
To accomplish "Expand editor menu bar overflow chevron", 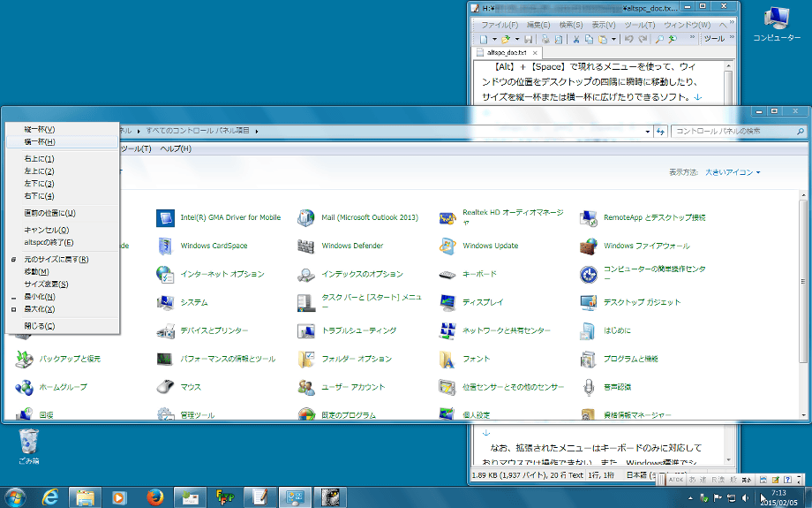I will 731,22.
